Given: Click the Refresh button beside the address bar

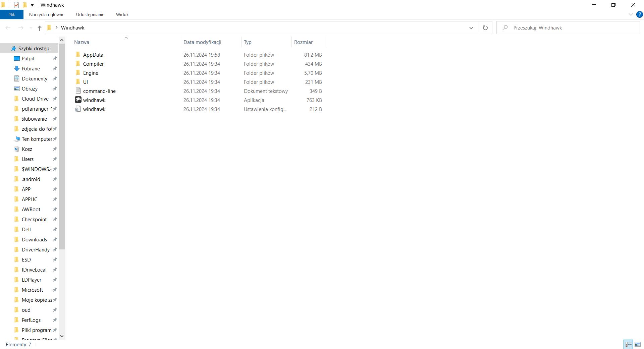Looking at the screenshot, I should (485, 28).
